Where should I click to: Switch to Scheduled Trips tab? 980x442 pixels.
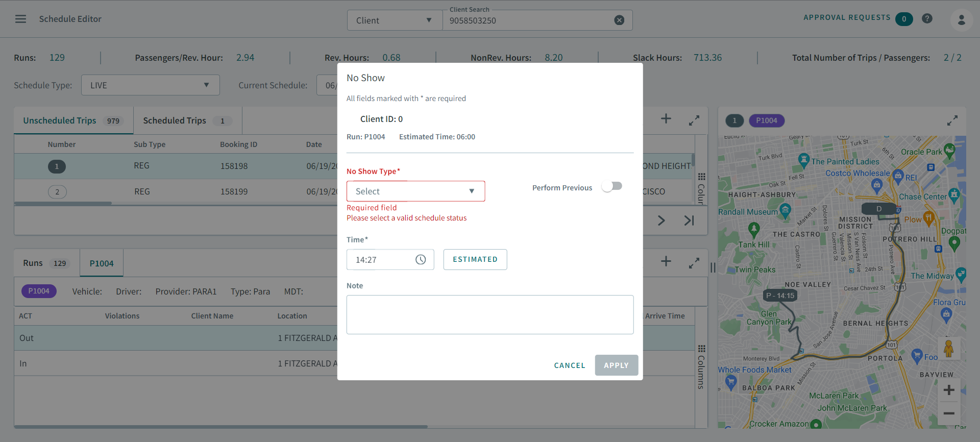pyautogui.click(x=187, y=120)
